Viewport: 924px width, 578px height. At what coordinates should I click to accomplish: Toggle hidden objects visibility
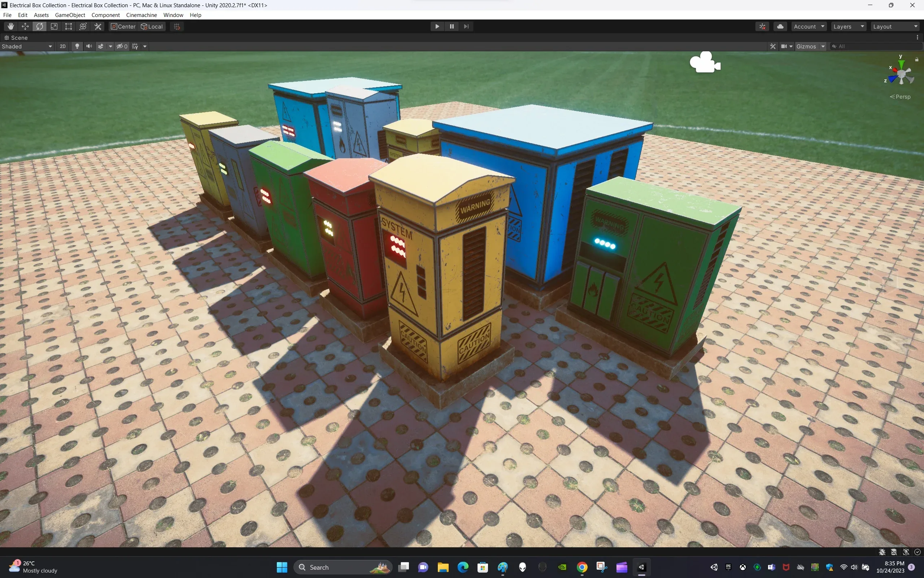(122, 46)
